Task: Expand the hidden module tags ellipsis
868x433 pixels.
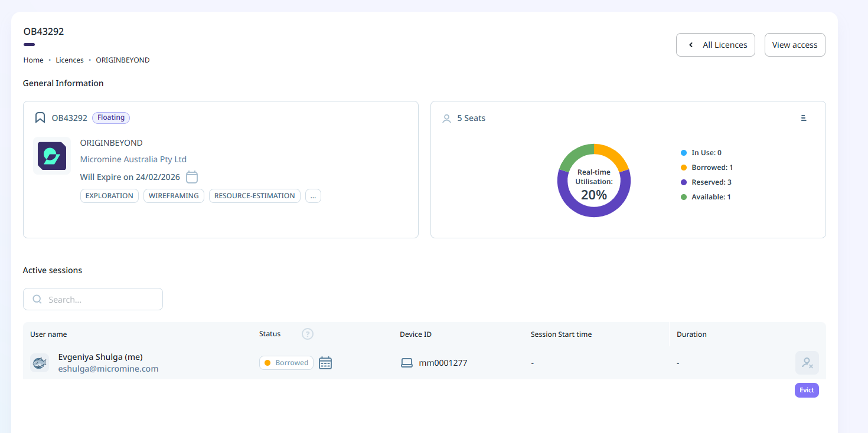Action: [313, 196]
